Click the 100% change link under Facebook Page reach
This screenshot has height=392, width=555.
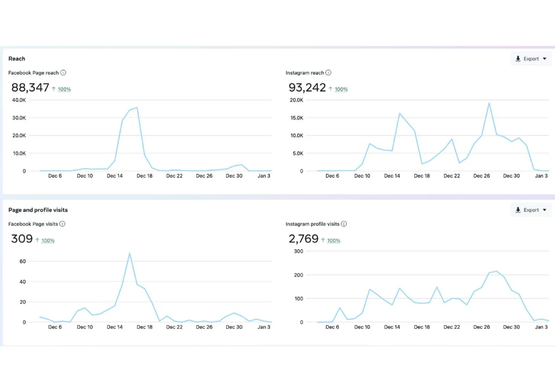click(64, 89)
